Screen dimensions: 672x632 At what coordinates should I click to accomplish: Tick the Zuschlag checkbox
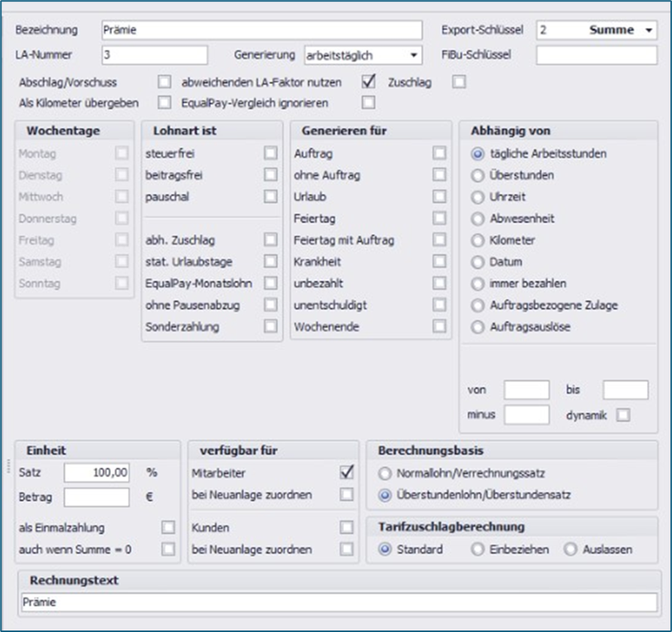pyautogui.click(x=459, y=81)
